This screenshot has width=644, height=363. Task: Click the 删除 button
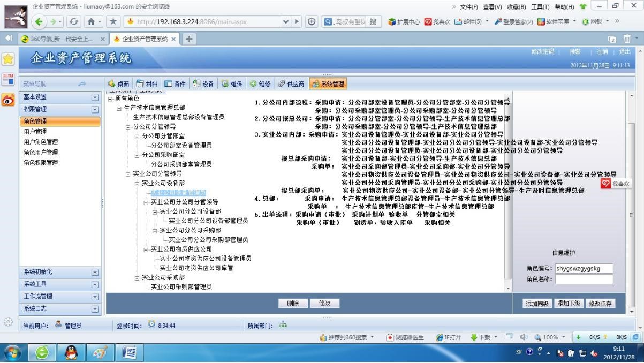click(x=292, y=303)
